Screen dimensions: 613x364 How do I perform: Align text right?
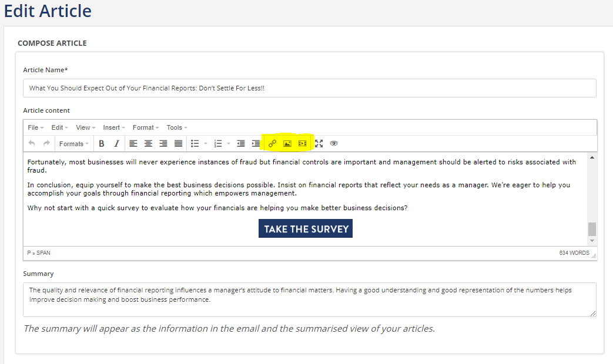point(163,143)
